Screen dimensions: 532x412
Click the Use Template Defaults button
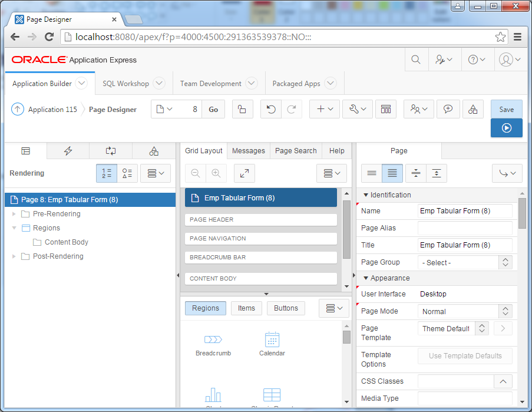pos(465,356)
